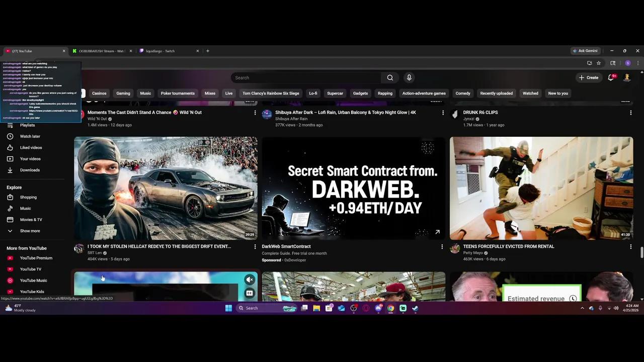The height and width of the screenshot is (362, 644).
Task: Click the page vertical scrollbar
Action: click(x=641, y=252)
